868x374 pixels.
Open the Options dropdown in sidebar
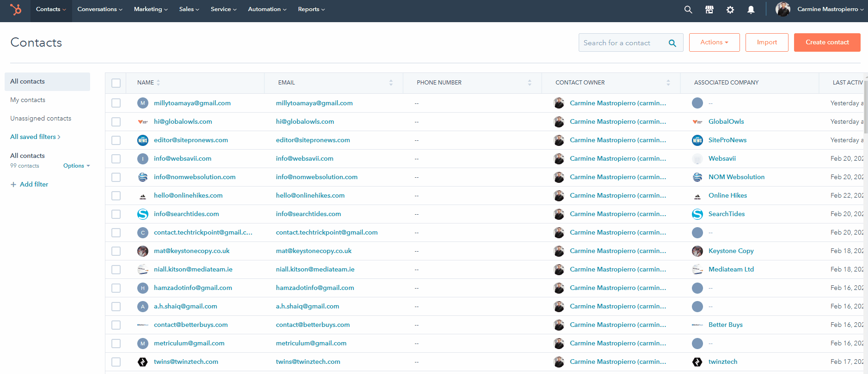[x=77, y=166]
